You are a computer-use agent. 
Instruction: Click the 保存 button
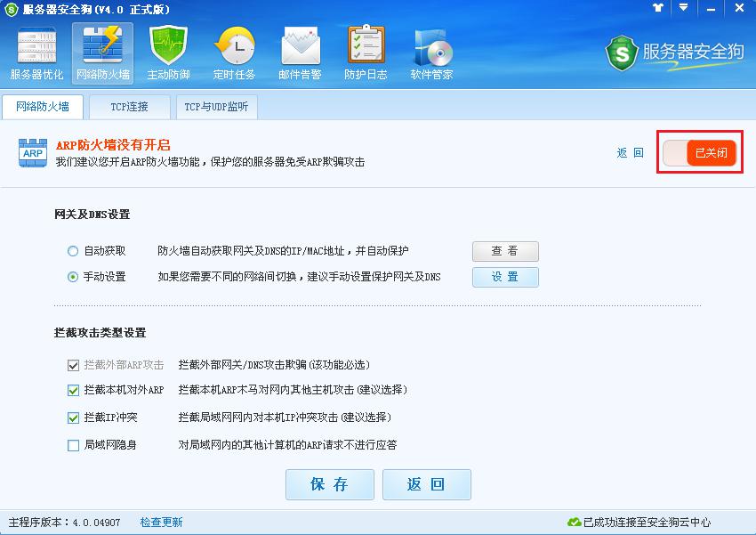pos(329,484)
